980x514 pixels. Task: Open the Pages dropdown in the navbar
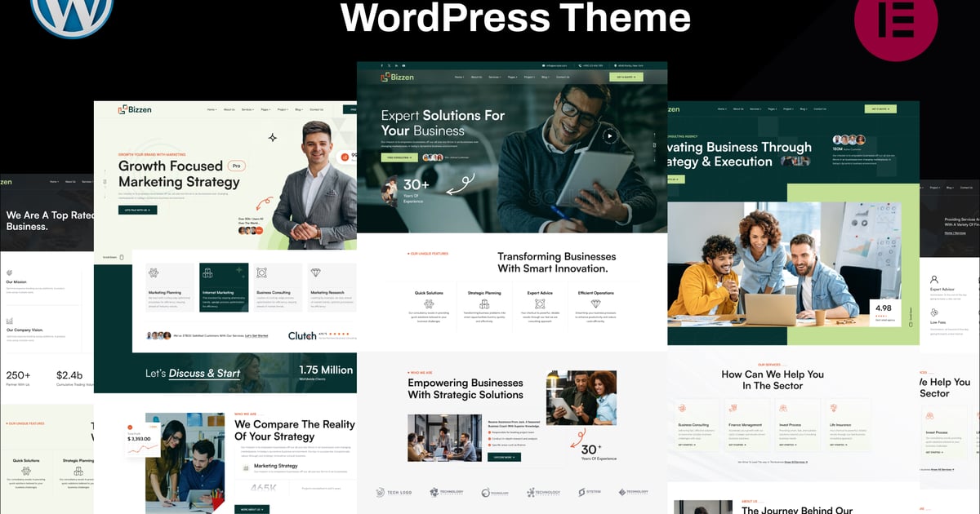(x=511, y=77)
